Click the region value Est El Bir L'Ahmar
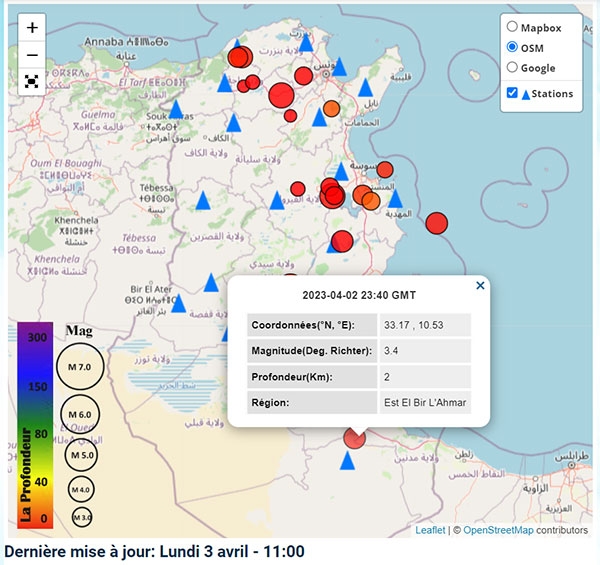Screen dimensions: 600x565 [x=425, y=403]
